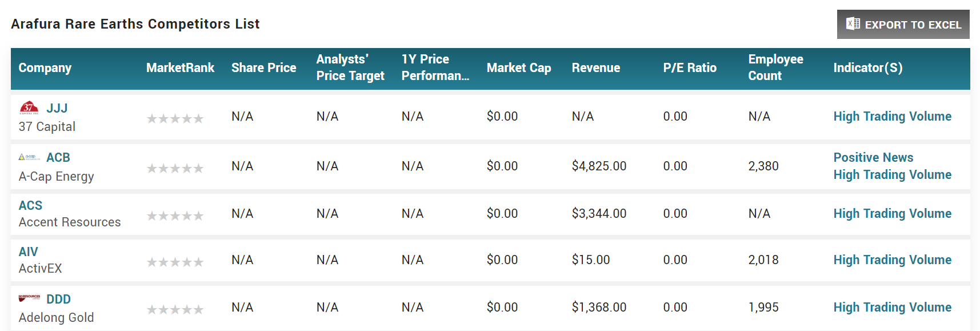Screen dimensions: 980x331
Task: Open the DDD ticker link
Action: click(58, 299)
